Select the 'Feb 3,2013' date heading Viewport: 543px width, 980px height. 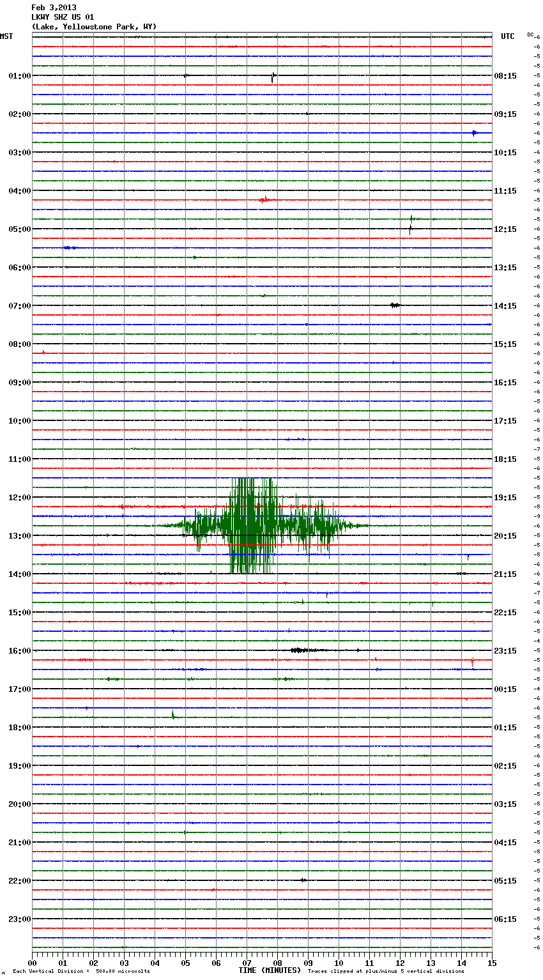point(54,8)
